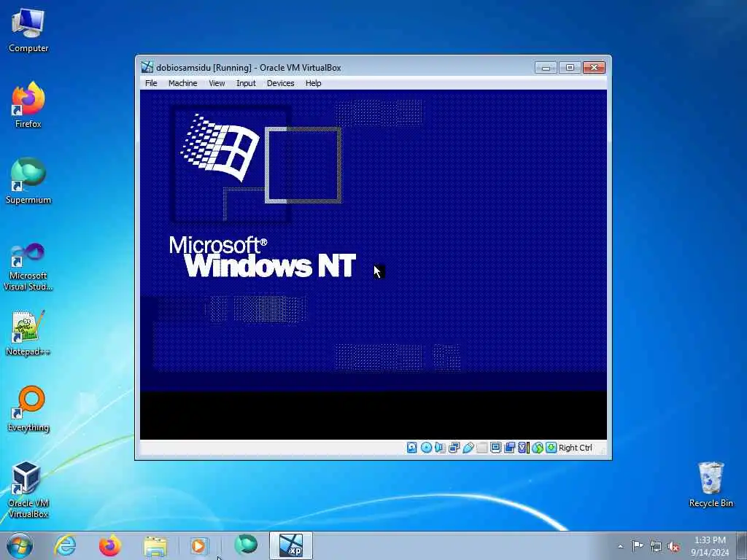Click the optical disk status icon
Viewport: 747px width, 560px height.
[x=426, y=448]
